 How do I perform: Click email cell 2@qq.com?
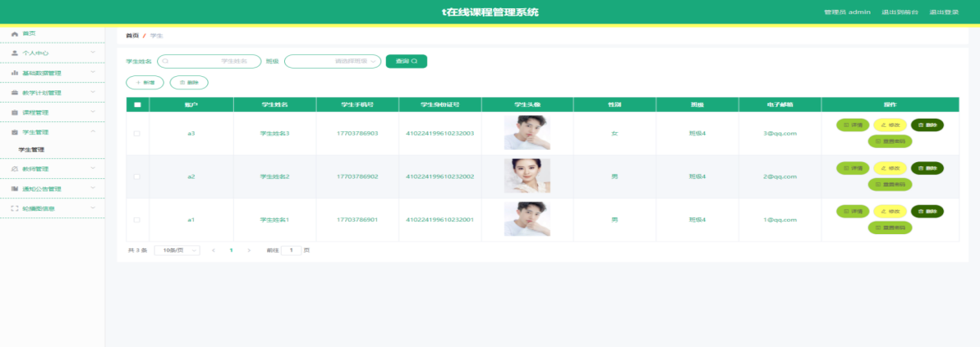[x=779, y=177]
